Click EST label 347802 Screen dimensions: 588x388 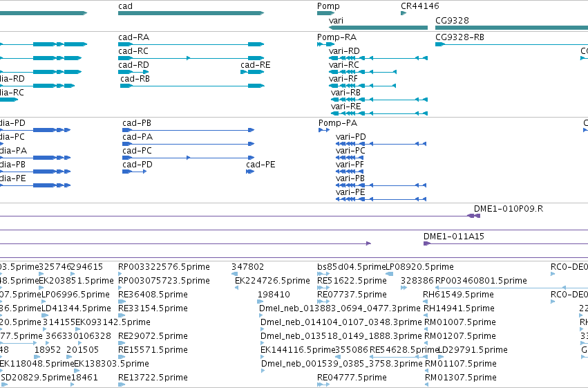tap(247, 267)
